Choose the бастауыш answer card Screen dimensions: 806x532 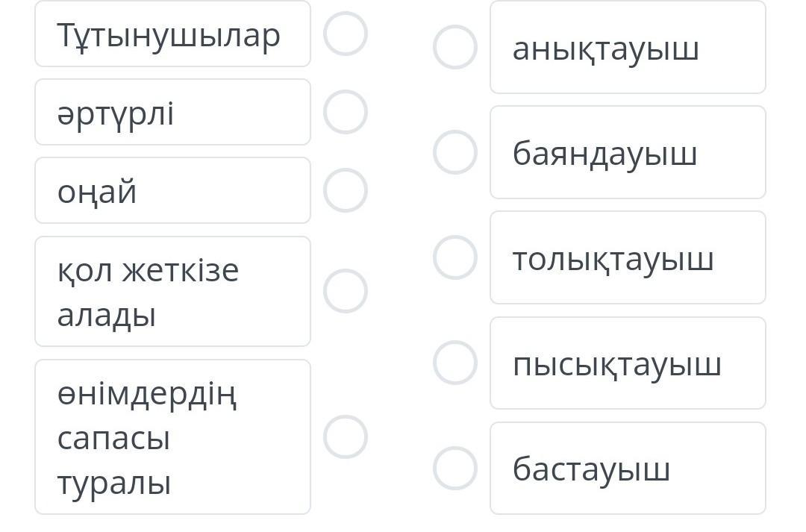click(628, 469)
